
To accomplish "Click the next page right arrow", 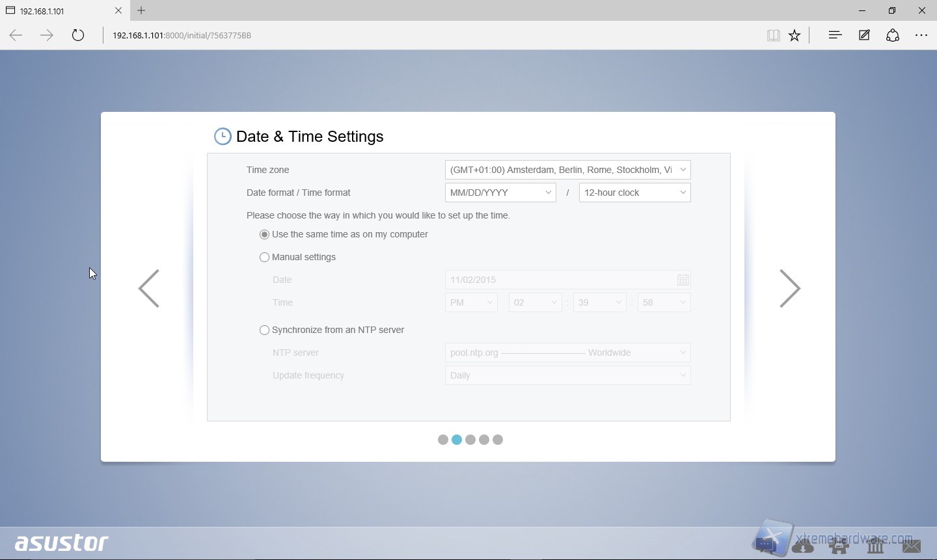I will pyautogui.click(x=789, y=288).
